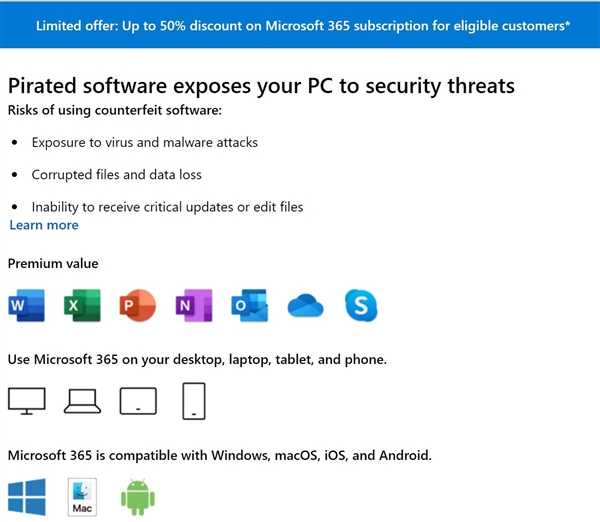
Task: Click the tablet device icon
Action: click(x=138, y=401)
